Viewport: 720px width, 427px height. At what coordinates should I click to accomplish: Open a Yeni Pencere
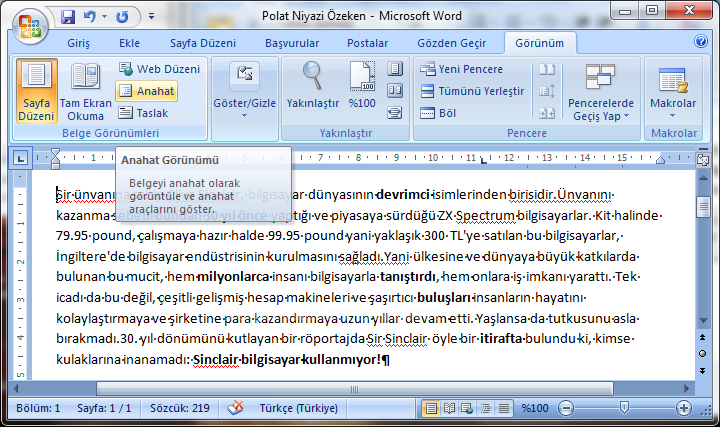[x=461, y=69]
